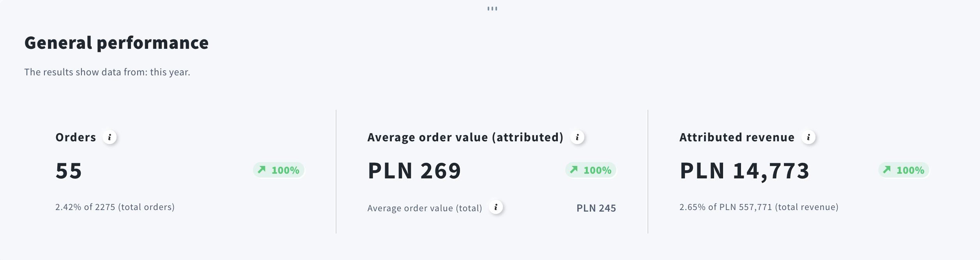
Task: Click the Average order value (attributed) label
Action: click(x=465, y=137)
